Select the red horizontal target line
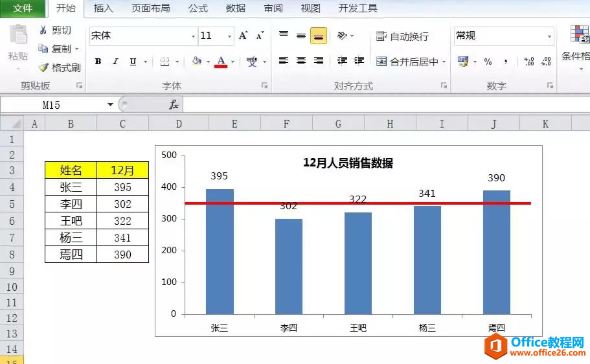Screen dimensions: 590x364 tap(357, 203)
